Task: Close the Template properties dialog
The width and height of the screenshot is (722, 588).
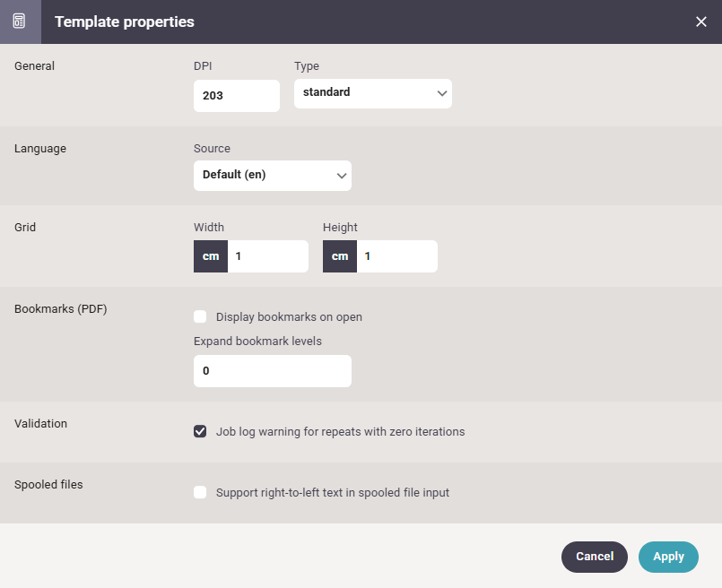Action: click(701, 22)
